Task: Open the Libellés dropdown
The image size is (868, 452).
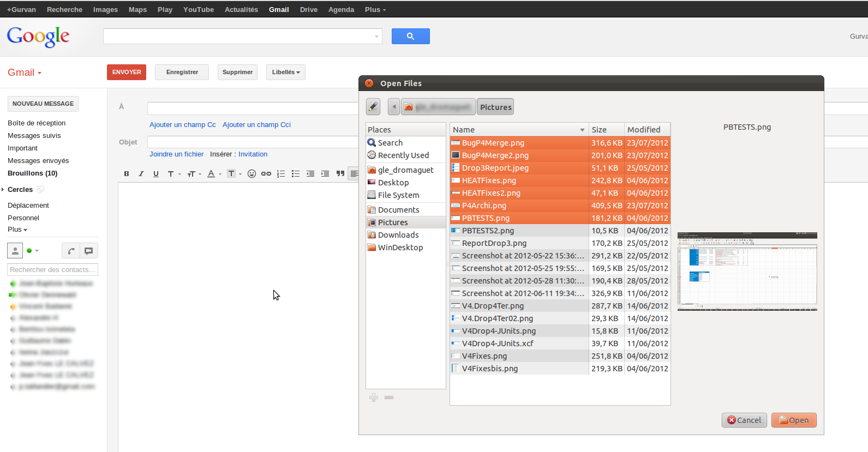Action: click(286, 72)
